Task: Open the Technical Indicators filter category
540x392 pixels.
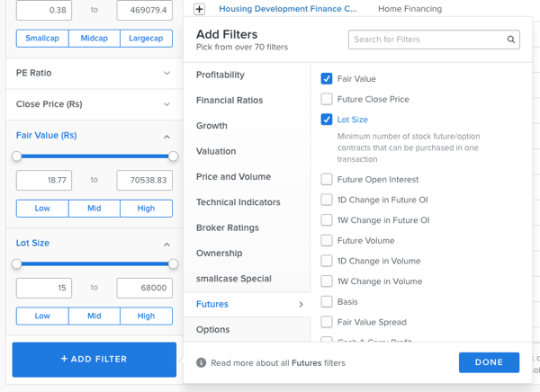Action: (238, 202)
